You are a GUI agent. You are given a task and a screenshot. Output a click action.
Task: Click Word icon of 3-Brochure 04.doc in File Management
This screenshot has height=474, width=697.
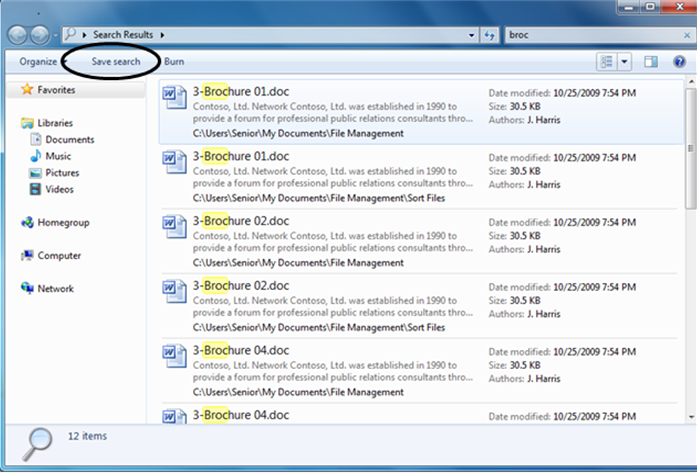point(174,356)
